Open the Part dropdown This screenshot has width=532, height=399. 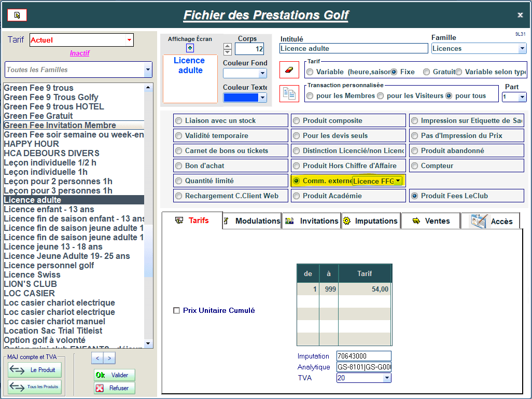(x=522, y=97)
